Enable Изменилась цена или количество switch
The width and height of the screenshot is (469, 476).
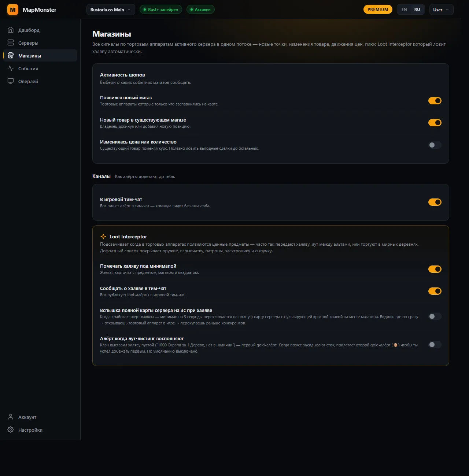pos(435,145)
